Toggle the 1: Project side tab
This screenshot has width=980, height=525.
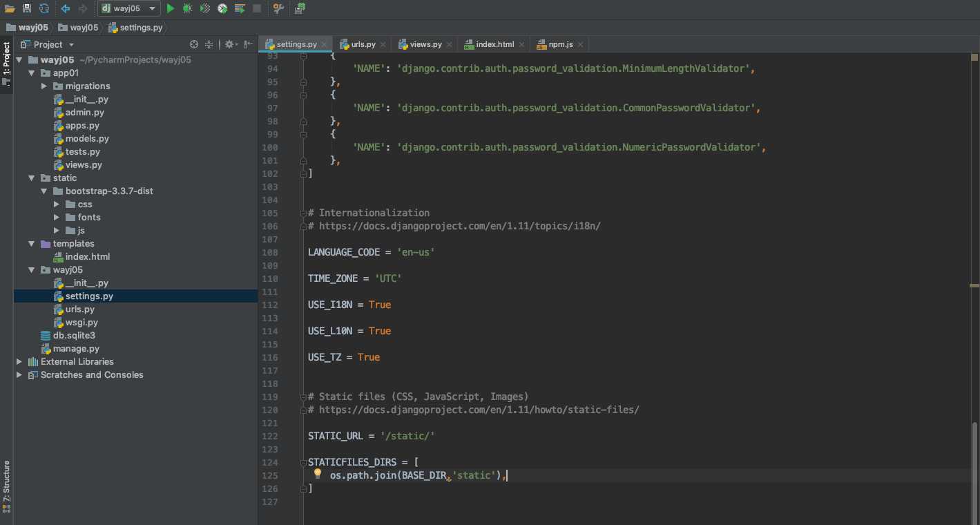(6, 64)
